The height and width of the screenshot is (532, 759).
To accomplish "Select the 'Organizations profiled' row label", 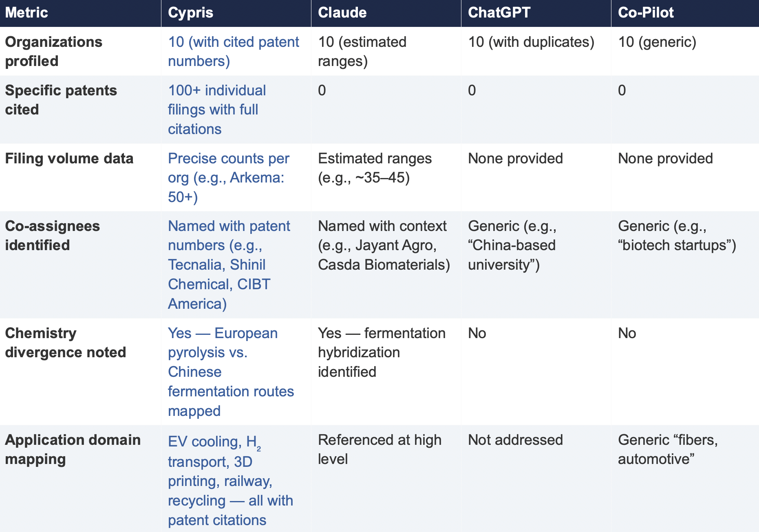I will point(53,51).
